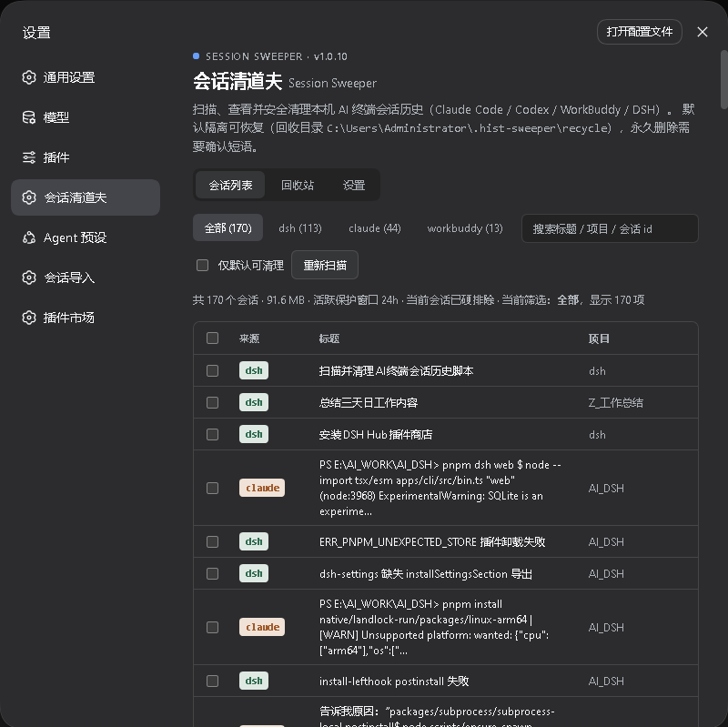Click dsh badge in install-lefthook row
This screenshot has width=728, height=727.
click(x=254, y=681)
